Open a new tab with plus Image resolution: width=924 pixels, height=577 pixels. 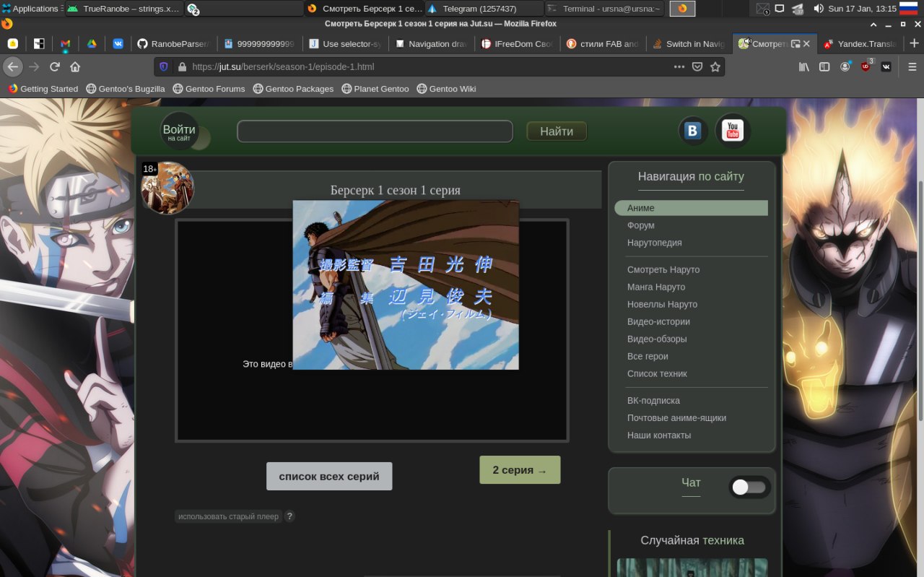914,43
